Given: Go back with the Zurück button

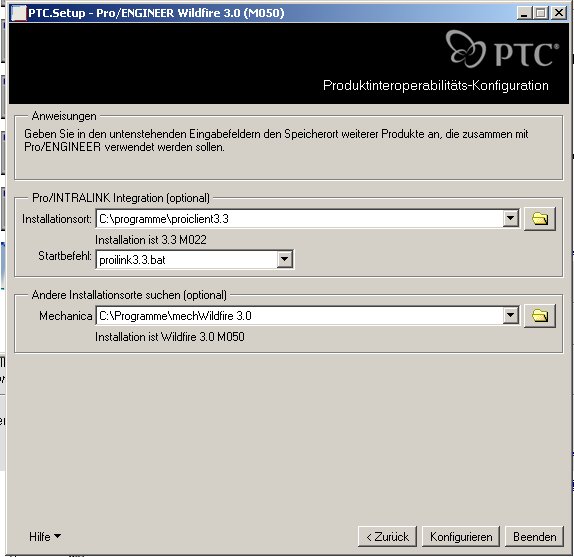Looking at the screenshot, I should click(x=387, y=537).
